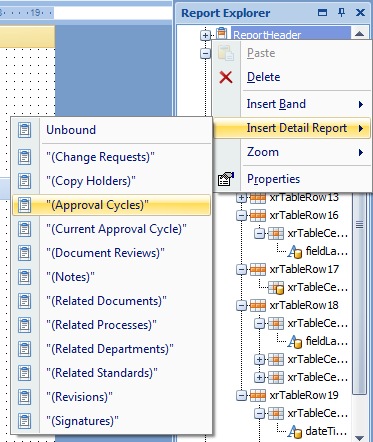
Task: Click the Properties icon in context menu
Action: (x=226, y=179)
